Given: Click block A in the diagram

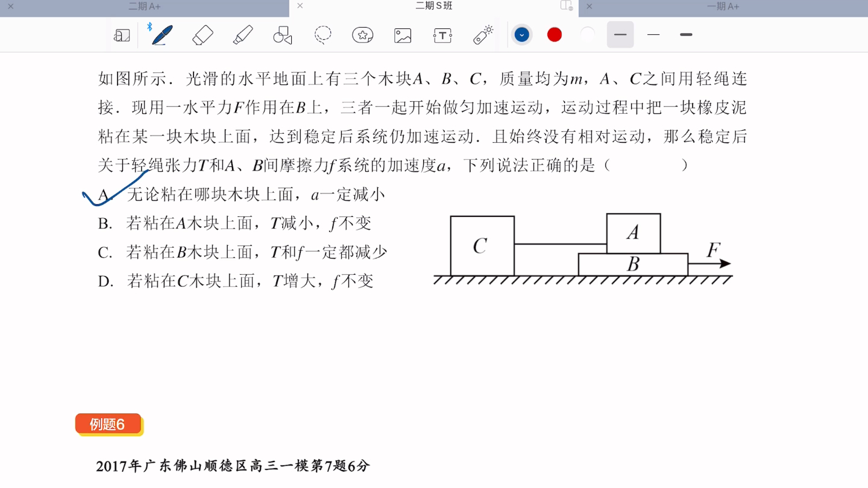Looking at the screenshot, I should coord(634,233).
